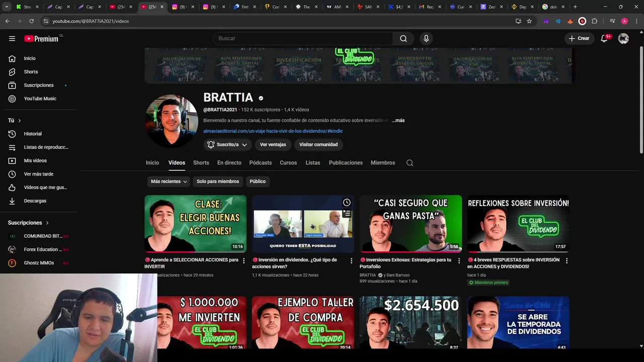Open the notifications bell
Viewport: 644px width, 362px height.
tap(604, 38)
